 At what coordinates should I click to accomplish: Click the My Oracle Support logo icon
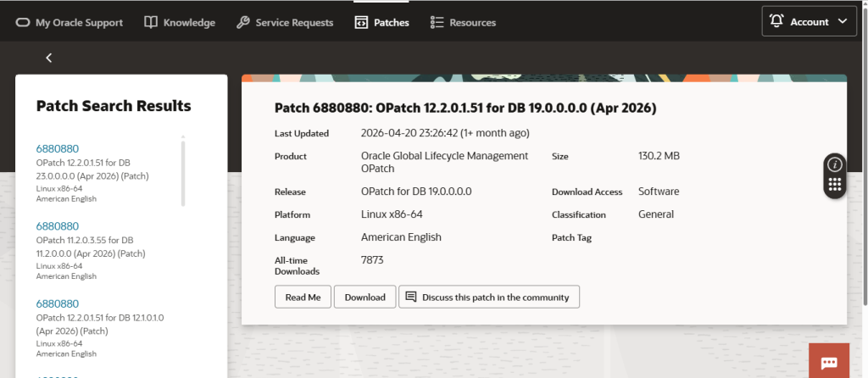(23, 23)
